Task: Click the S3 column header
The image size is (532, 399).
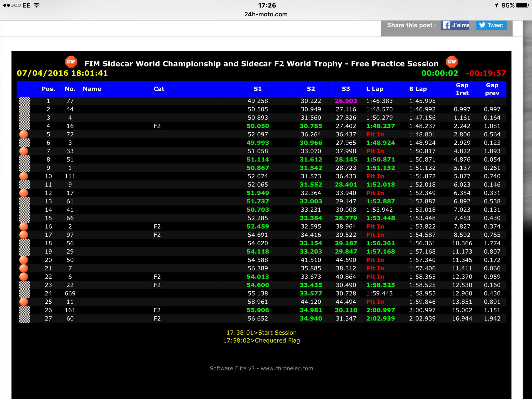Action: [346, 89]
